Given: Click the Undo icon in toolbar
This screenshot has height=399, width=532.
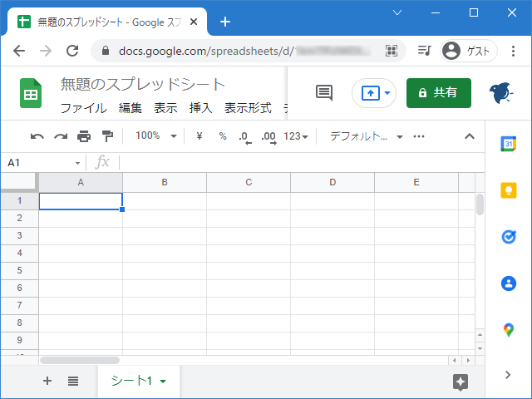Looking at the screenshot, I should pos(37,136).
